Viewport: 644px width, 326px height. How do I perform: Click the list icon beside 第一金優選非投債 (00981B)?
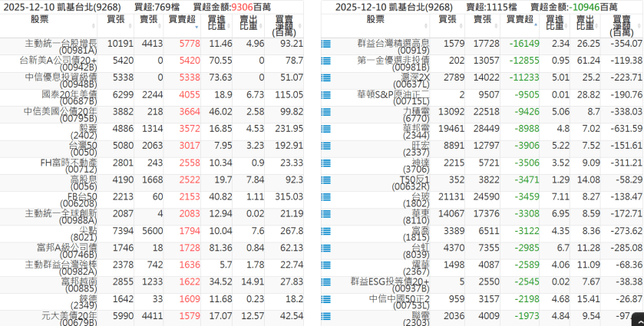point(325,61)
